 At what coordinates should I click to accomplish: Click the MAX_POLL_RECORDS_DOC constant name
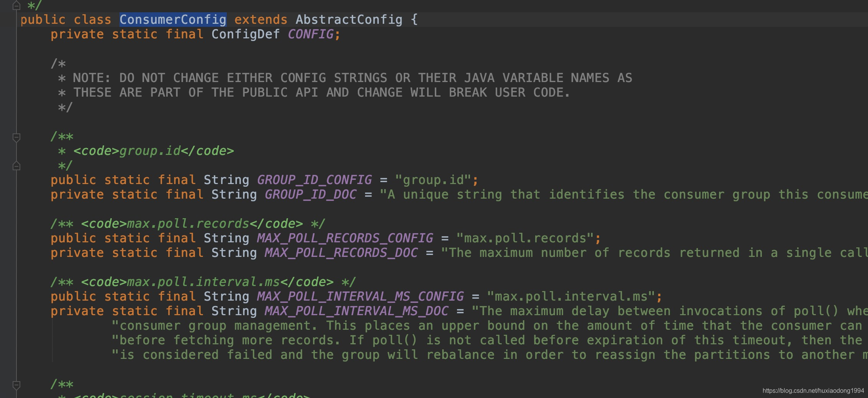(x=341, y=253)
